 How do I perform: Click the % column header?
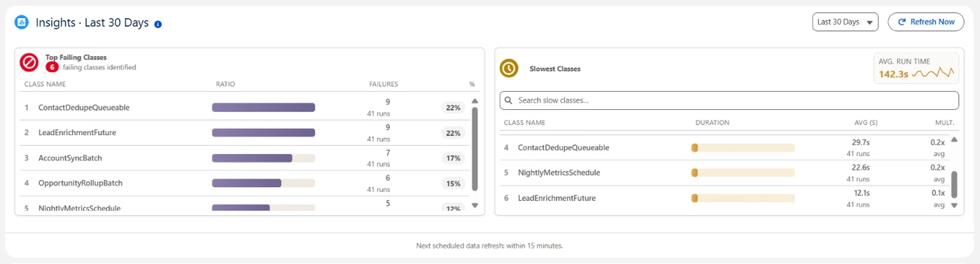click(x=472, y=84)
